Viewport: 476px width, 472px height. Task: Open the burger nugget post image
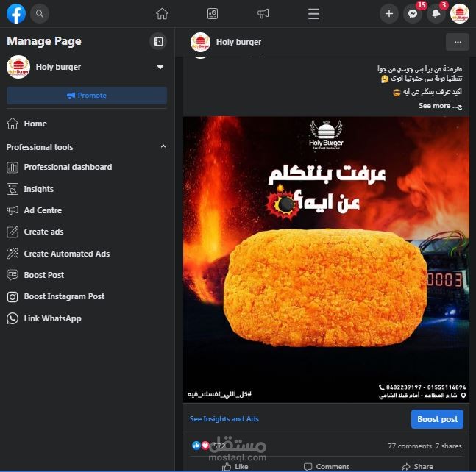(327, 260)
